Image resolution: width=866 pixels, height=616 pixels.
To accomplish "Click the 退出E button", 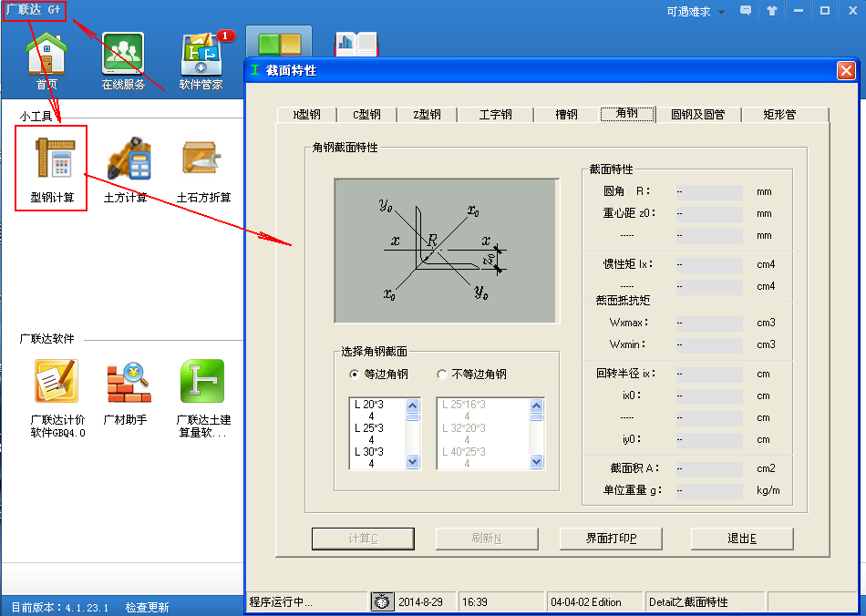I will [742, 539].
